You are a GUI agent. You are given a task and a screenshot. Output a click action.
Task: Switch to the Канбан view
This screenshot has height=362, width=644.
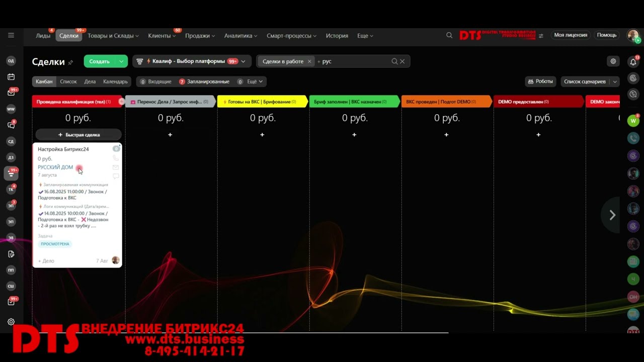point(44,81)
